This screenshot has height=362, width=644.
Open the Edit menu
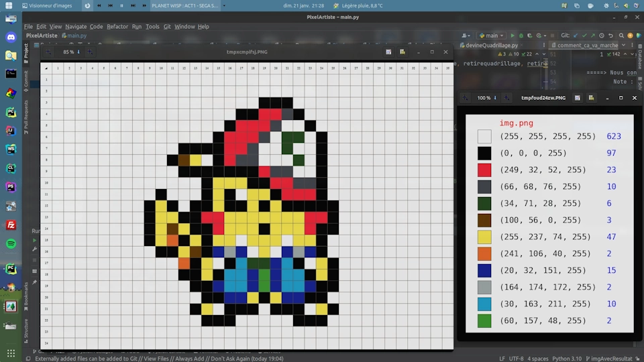(x=41, y=27)
